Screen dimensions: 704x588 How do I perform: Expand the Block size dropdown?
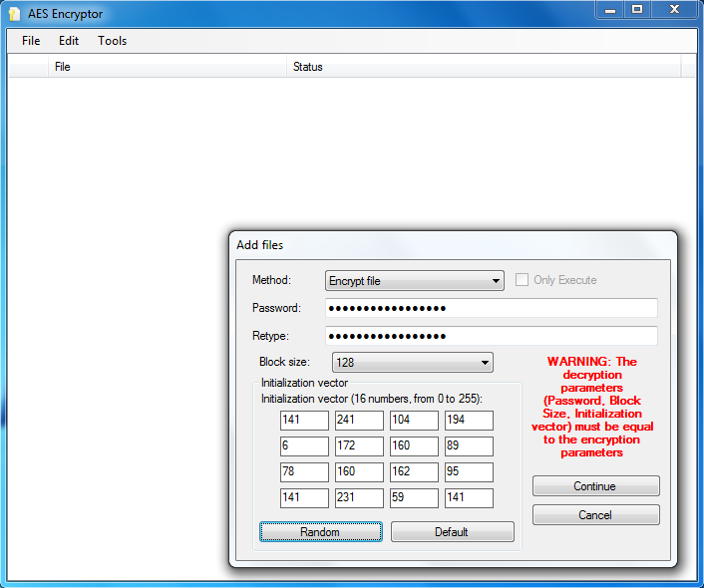click(x=412, y=363)
